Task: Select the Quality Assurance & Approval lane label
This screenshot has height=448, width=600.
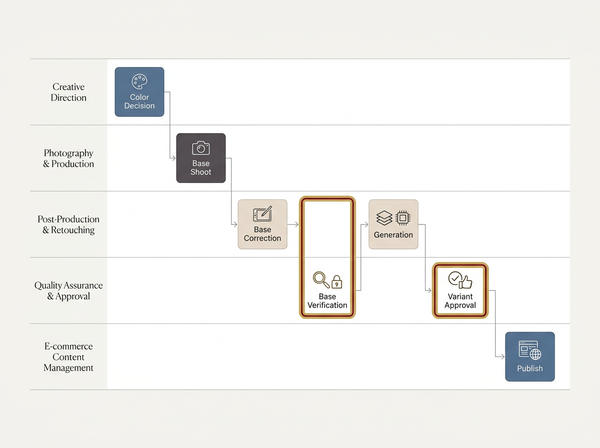Action: [x=68, y=291]
